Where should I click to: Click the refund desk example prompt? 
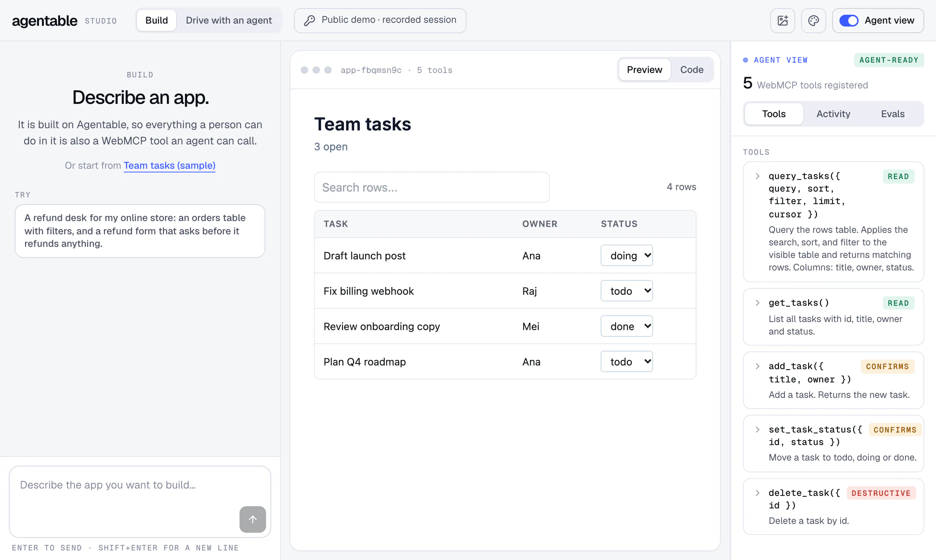140,231
